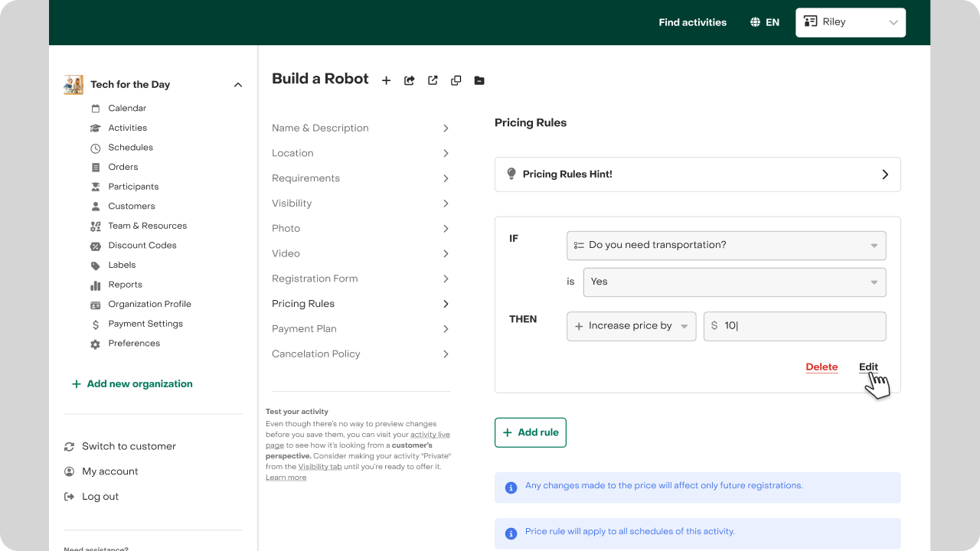Open the Riley account dropdown
The image size is (980, 551).
coord(851,22)
